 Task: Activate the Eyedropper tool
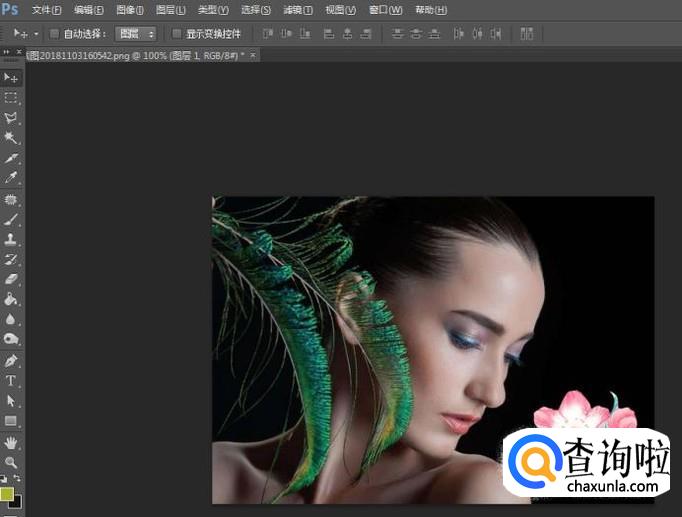[x=11, y=178]
